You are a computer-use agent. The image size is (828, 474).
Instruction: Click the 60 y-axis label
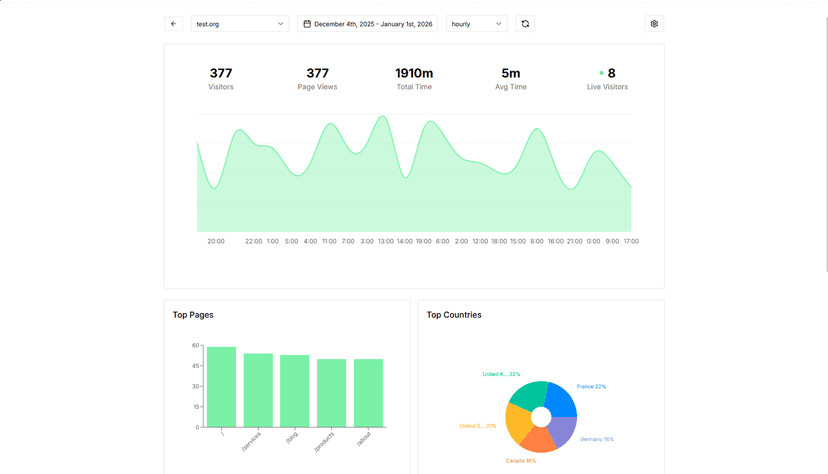(x=195, y=345)
